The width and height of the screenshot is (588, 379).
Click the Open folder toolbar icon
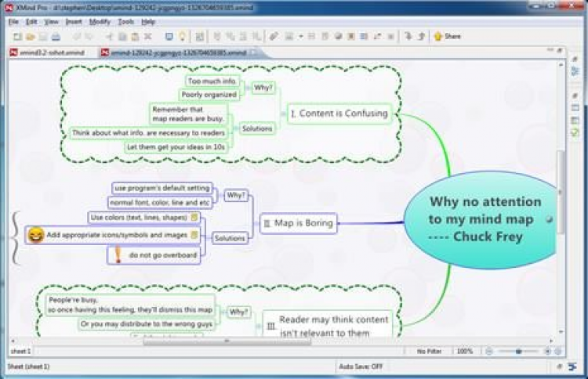click(31, 36)
